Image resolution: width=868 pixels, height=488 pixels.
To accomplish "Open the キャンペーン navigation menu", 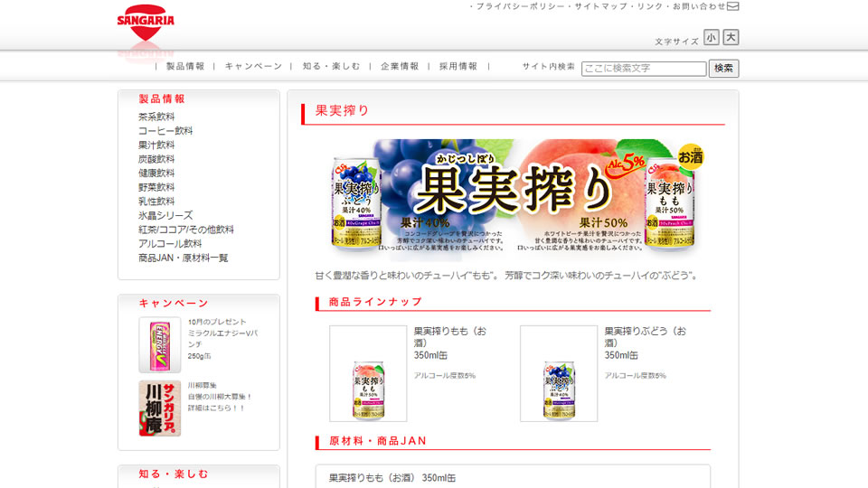I will [253, 66].
